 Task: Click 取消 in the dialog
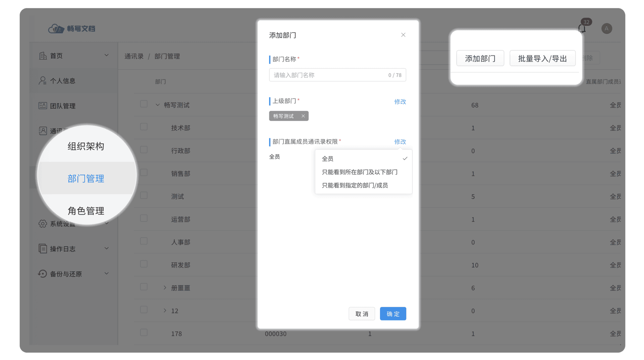click(362, 314)
